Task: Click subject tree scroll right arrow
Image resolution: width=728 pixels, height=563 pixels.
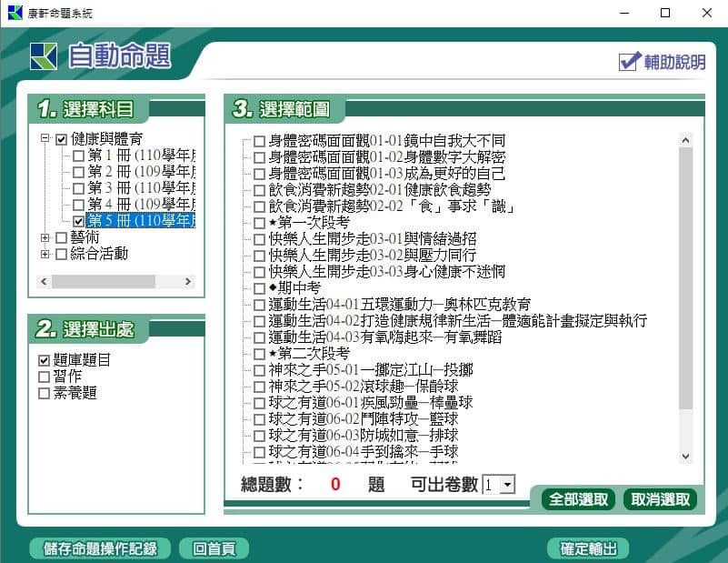Action: 187,282
